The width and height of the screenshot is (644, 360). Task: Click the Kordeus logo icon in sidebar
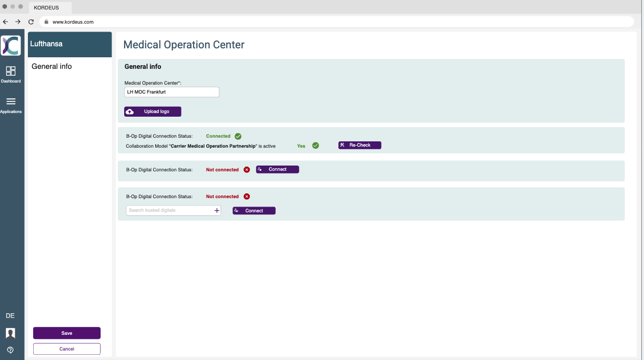click(x=11, y=46)
